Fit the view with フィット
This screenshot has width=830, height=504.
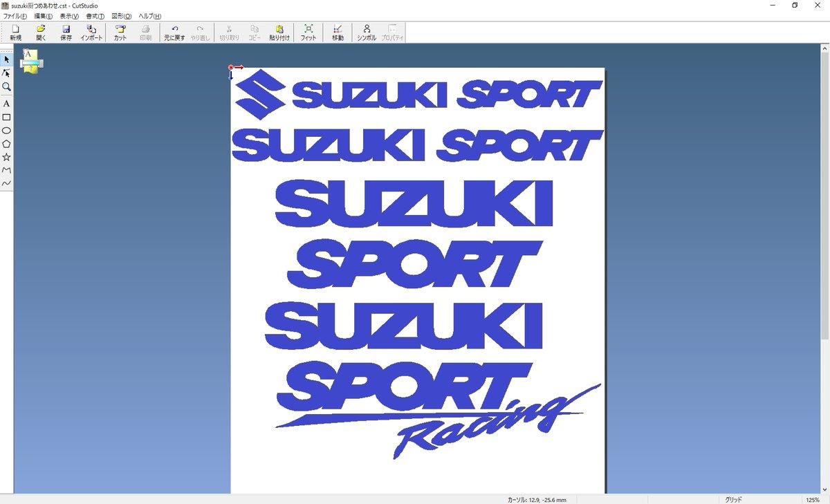point(308,32)
